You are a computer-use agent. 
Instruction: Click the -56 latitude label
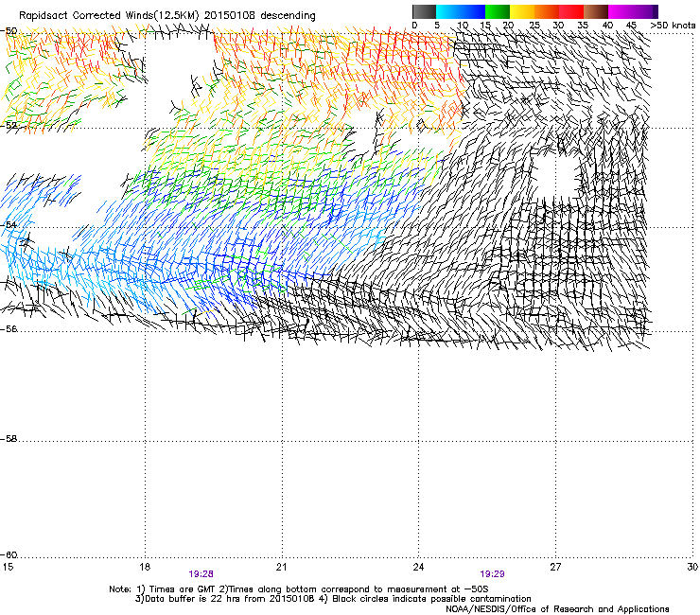(9, 329)
